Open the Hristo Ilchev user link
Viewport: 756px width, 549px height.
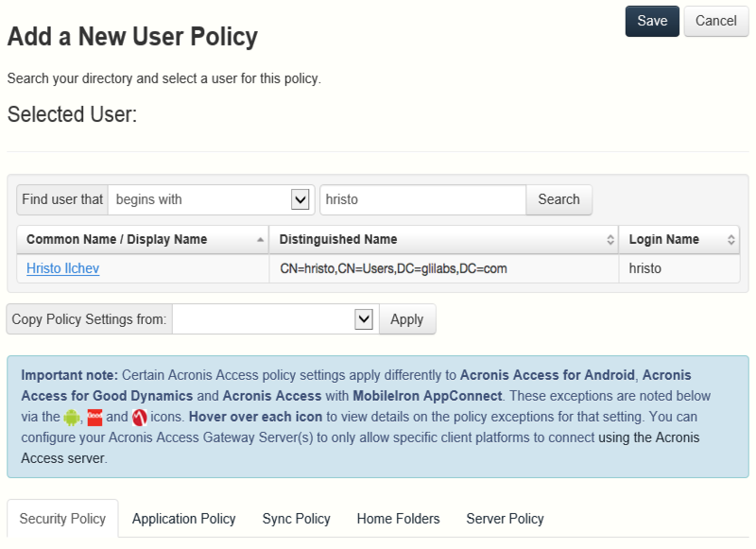(62, 268)
